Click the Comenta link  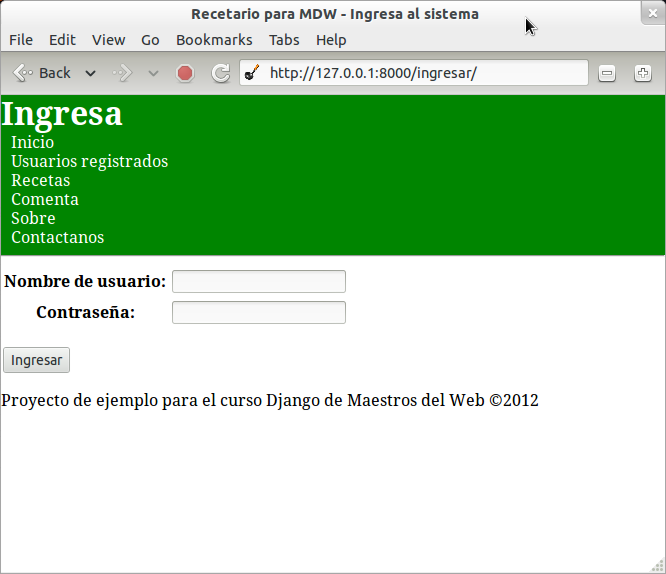click(x=45, y=200)
